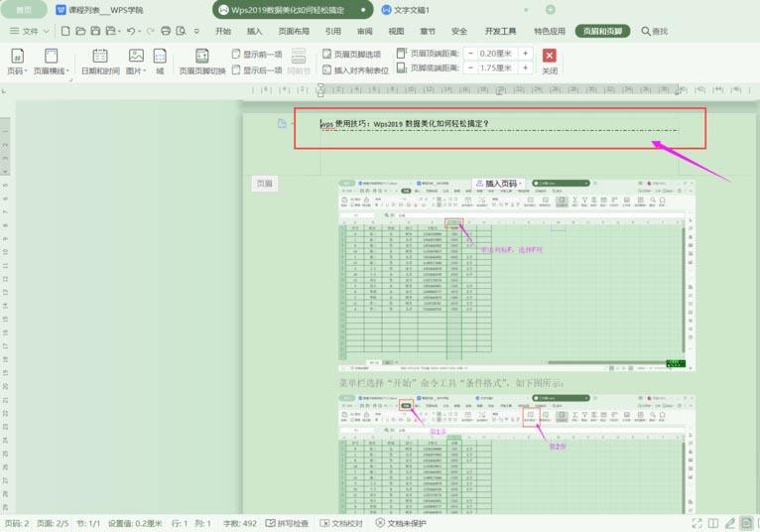Click 文档校对 in the status bar
The image size is (760, 532).
click(x=341, y=523)
